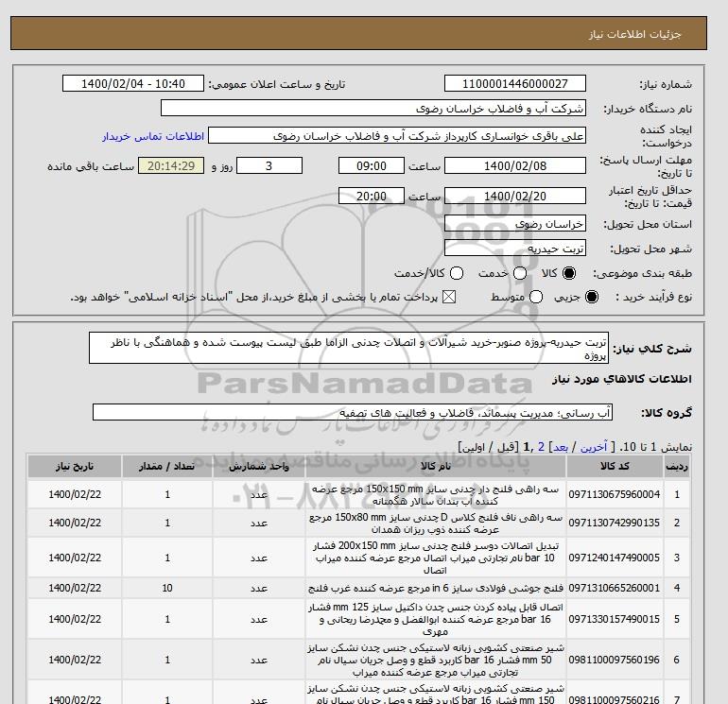The height and width of the screenshot is (704, 728).
Task: Click the item name in row 1, 150x150 mm
Action: (x=436, y=495)
